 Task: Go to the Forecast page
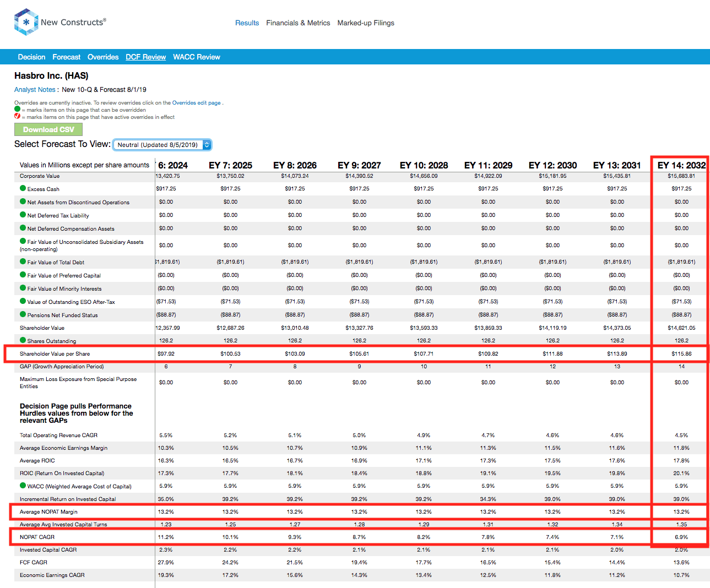pos(66,57)
